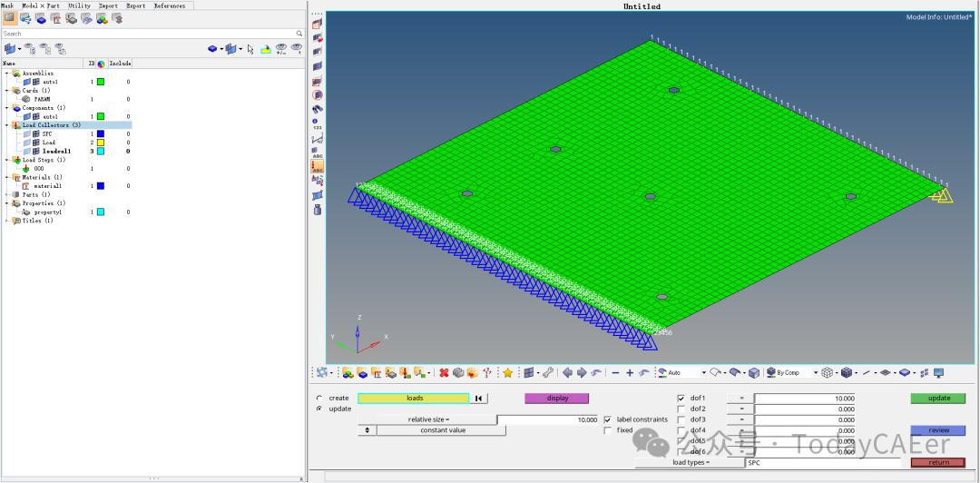
Task: Toggle the constant value switch arrows
Action: point(367,430)
